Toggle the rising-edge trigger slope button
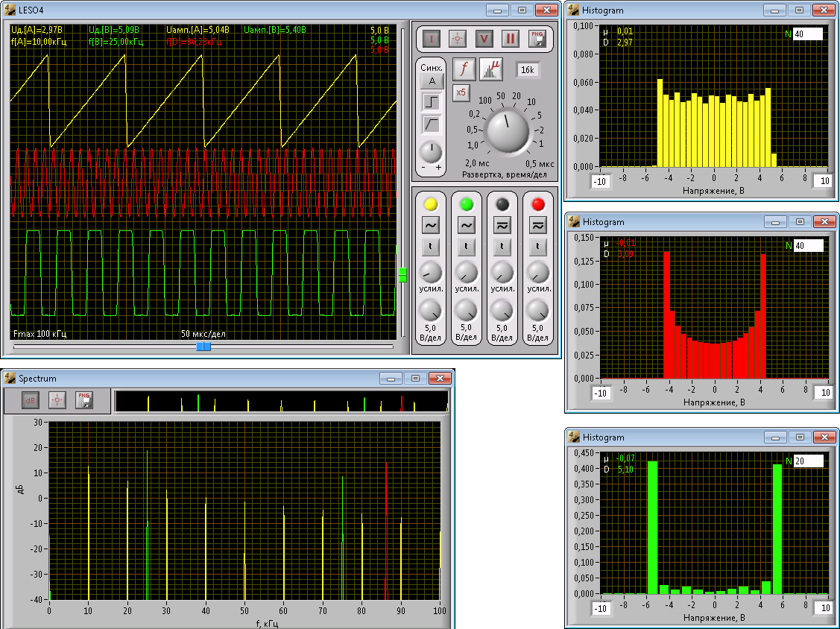840x629 pixels. tap(432, 102)
